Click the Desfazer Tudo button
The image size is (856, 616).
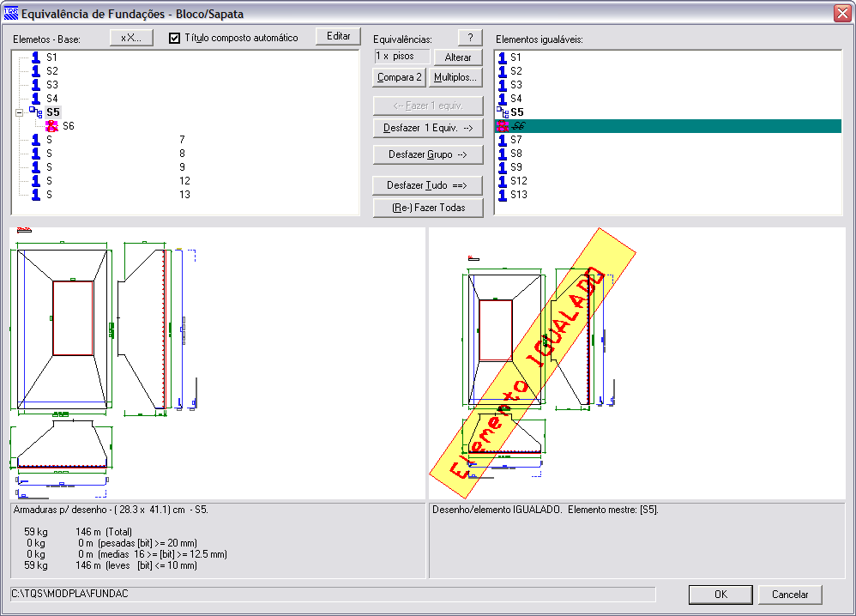click(x=428, y=185)
